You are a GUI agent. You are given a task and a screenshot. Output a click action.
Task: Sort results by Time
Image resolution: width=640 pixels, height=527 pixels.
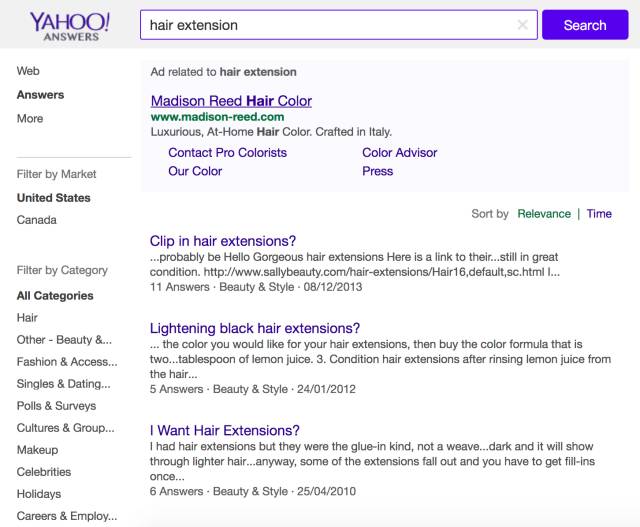click(599, 213)
